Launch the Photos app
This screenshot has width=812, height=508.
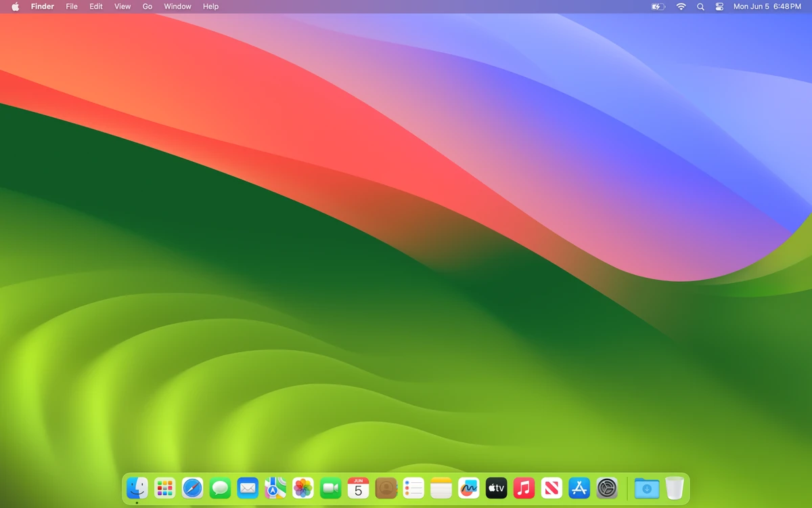(302, 488)
